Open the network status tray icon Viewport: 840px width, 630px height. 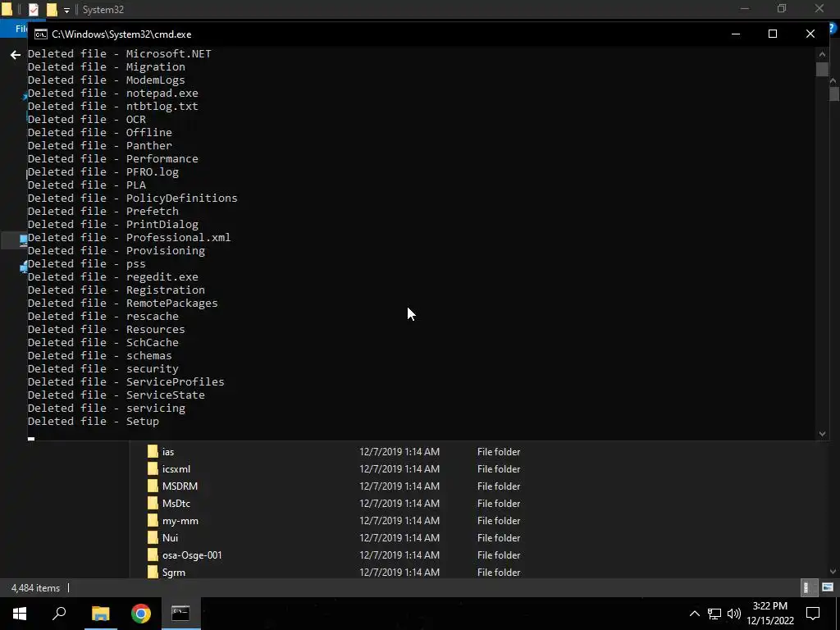714,614
